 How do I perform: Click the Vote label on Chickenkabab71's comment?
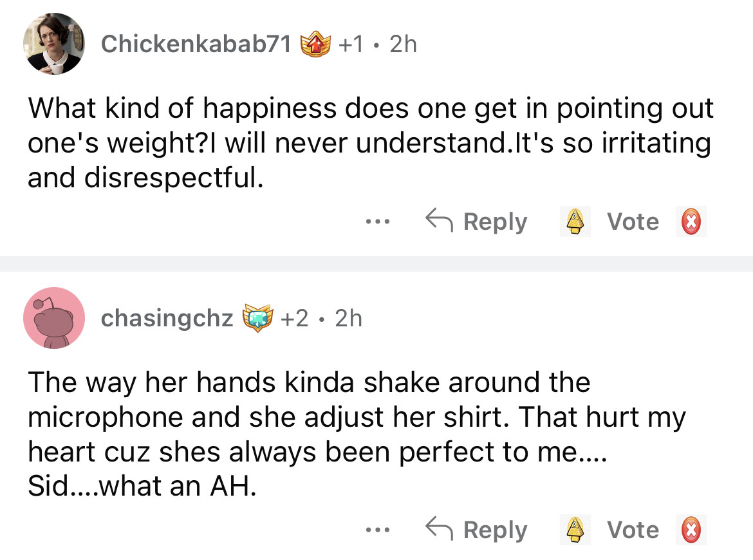[633, 222]
